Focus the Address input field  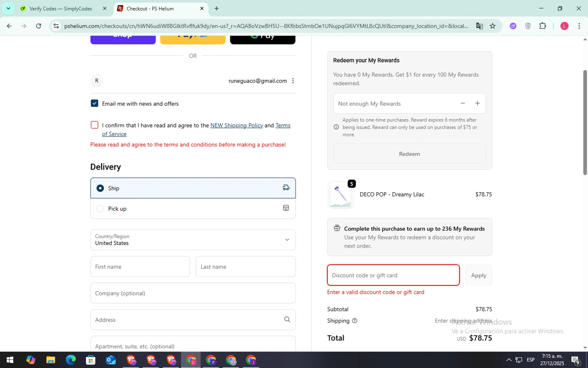(x=193, y=319)
